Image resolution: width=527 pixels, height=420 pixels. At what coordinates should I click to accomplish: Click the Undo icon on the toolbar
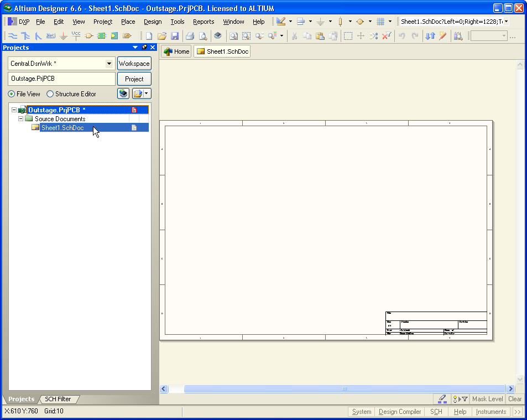[403, 35]
